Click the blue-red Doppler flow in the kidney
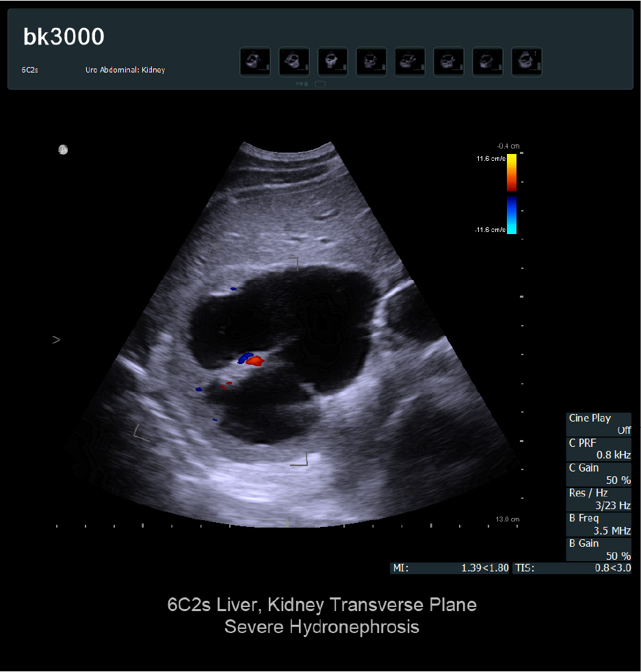Viewport: 641px width, 672px height. [x=250, y=359]
